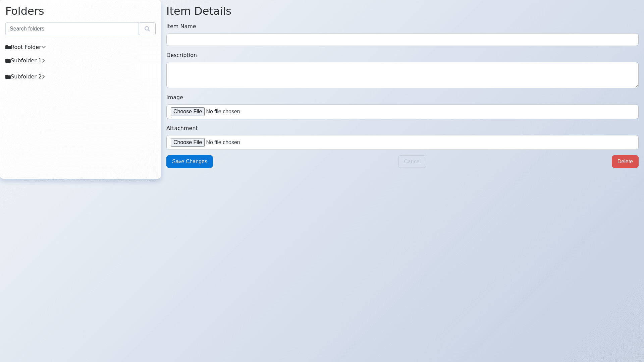The image size is (644, 362).
Task: Expand Subfolder 1 with its arrow
Action: 43,61
